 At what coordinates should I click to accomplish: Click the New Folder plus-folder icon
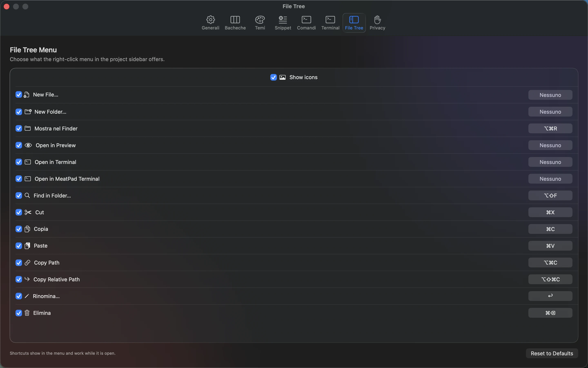pos(28,111)
